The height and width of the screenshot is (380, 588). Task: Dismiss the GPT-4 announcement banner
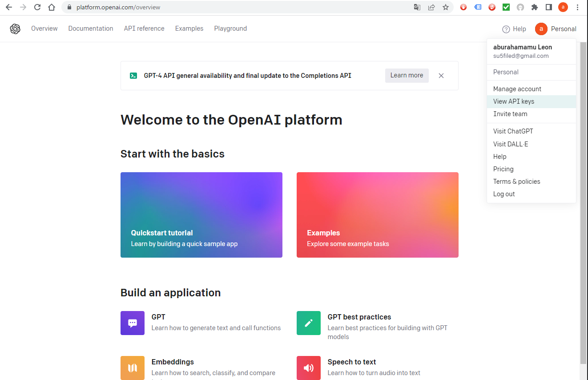(x=441, y=76)
